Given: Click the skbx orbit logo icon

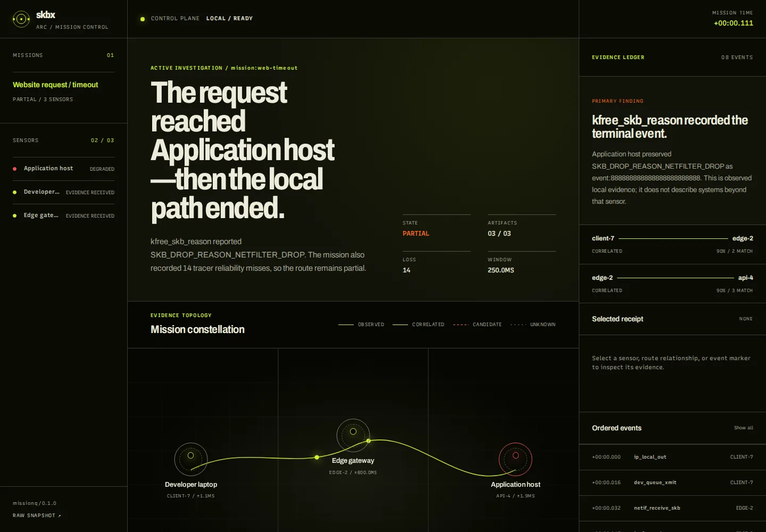Looking at the screenshot, I should click(x=21, y=19).
